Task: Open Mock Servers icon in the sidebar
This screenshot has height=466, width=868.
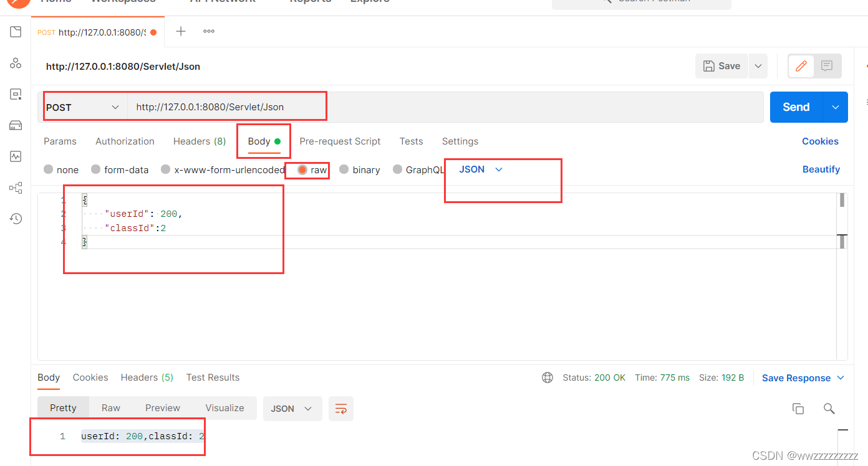Action: [x=16, y=125]
